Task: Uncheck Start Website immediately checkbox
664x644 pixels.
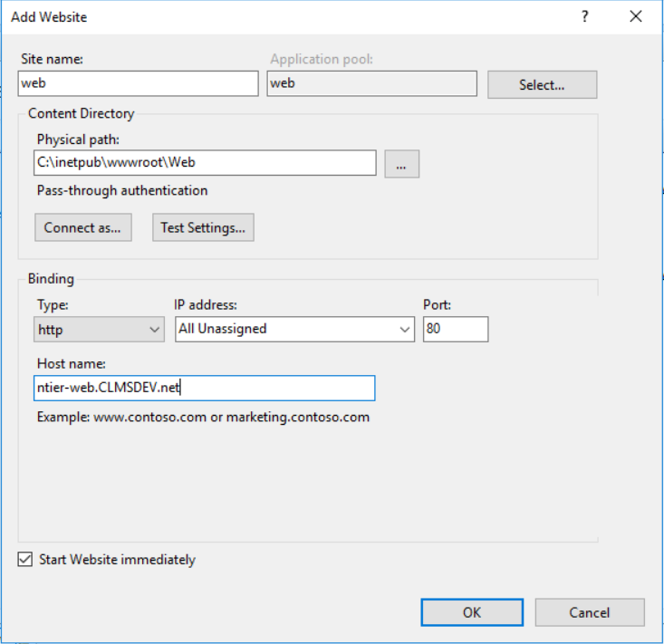Action: click(x=25, y=560)
